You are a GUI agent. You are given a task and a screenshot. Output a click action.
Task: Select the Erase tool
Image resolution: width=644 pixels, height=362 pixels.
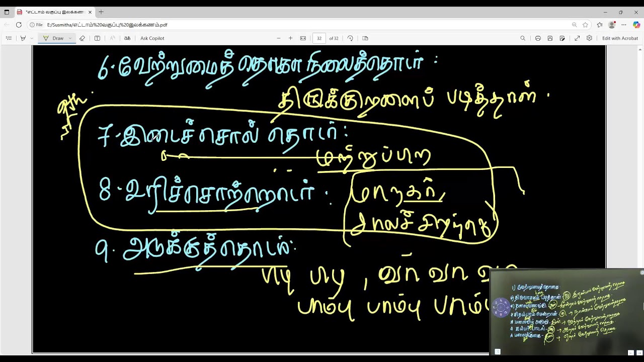click(x=82, y=38)
